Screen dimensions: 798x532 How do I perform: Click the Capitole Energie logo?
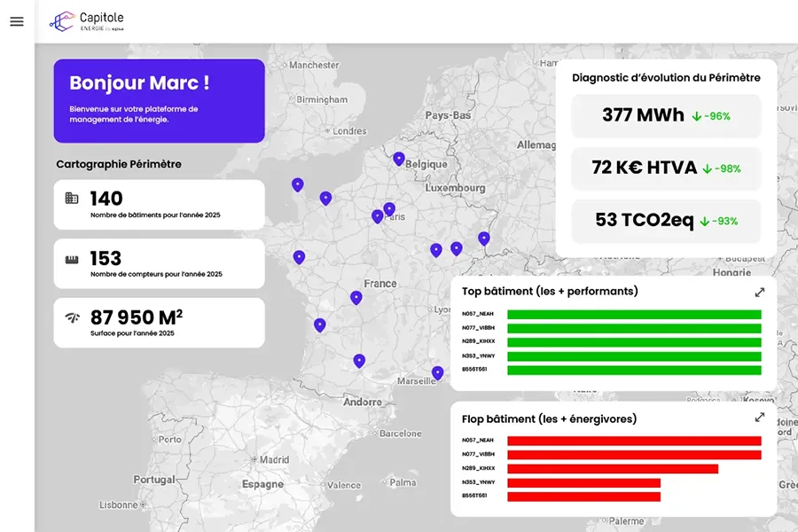(87, 21)
